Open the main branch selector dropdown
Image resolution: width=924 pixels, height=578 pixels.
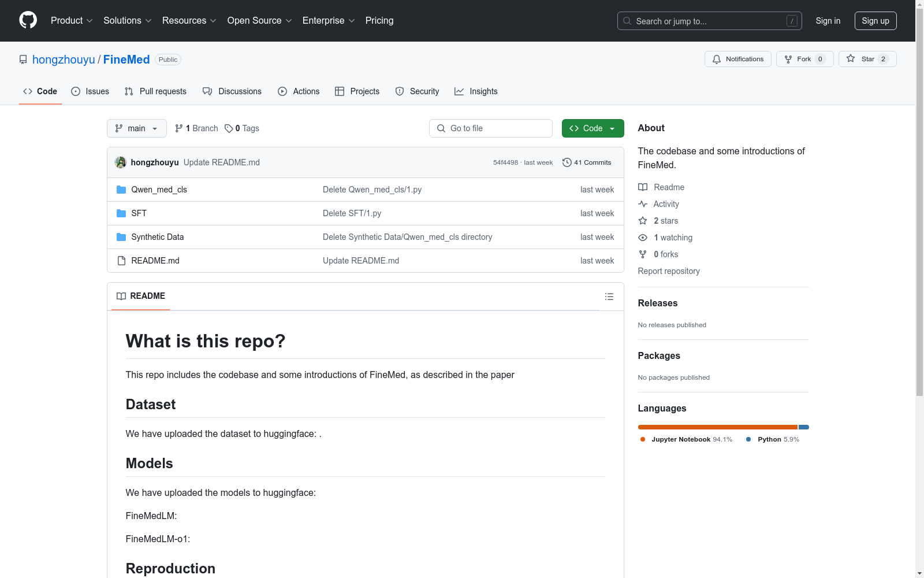137,128
